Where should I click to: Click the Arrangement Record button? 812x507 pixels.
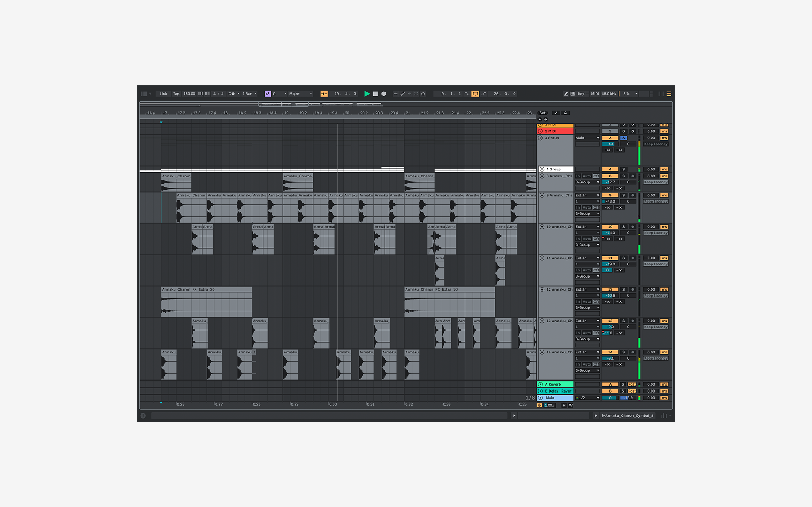[383, 94]
